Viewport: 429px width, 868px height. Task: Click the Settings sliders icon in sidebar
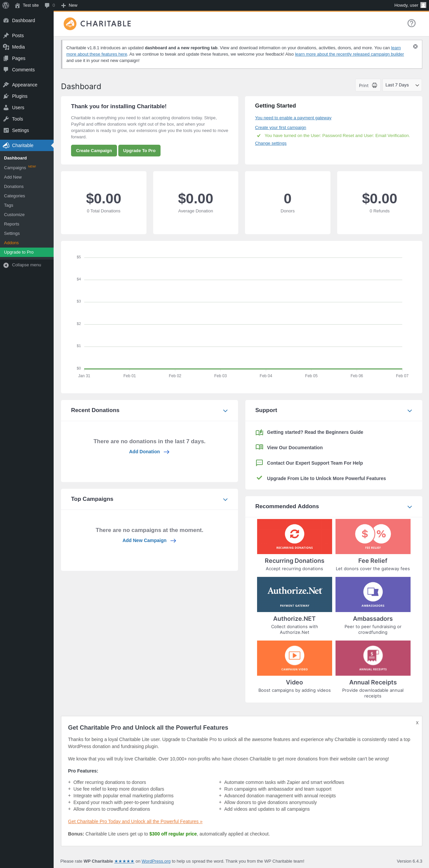6,130
